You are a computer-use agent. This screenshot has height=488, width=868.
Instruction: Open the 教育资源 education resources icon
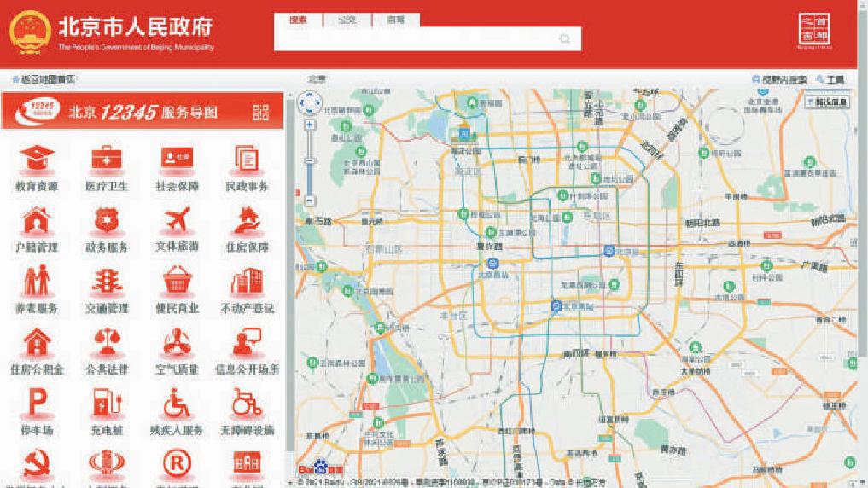(37, 160)
